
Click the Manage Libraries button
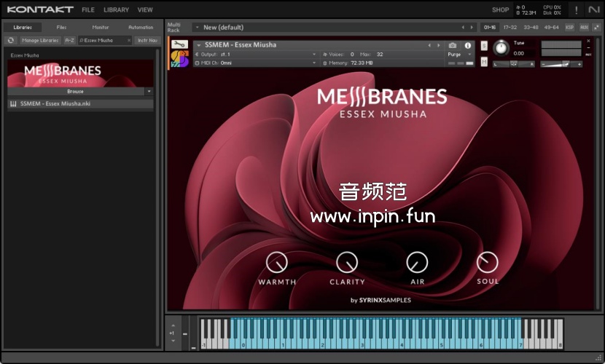(x=40, y=40)
